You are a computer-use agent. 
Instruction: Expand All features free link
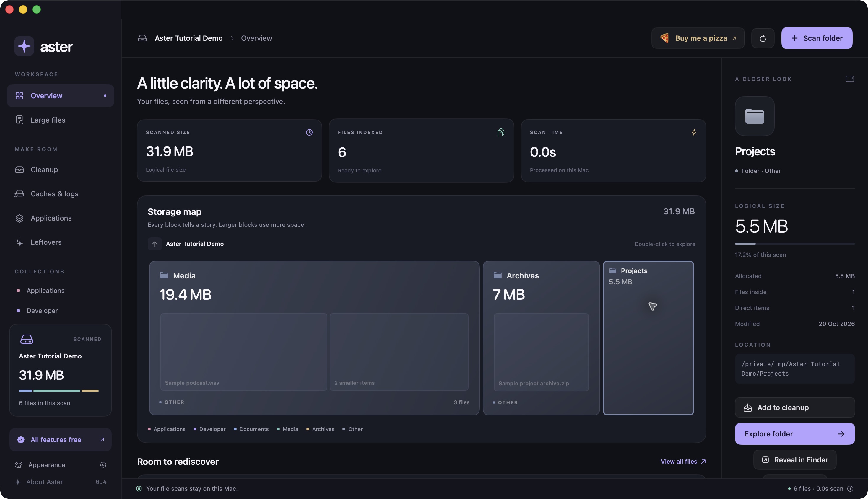(60, 439)
